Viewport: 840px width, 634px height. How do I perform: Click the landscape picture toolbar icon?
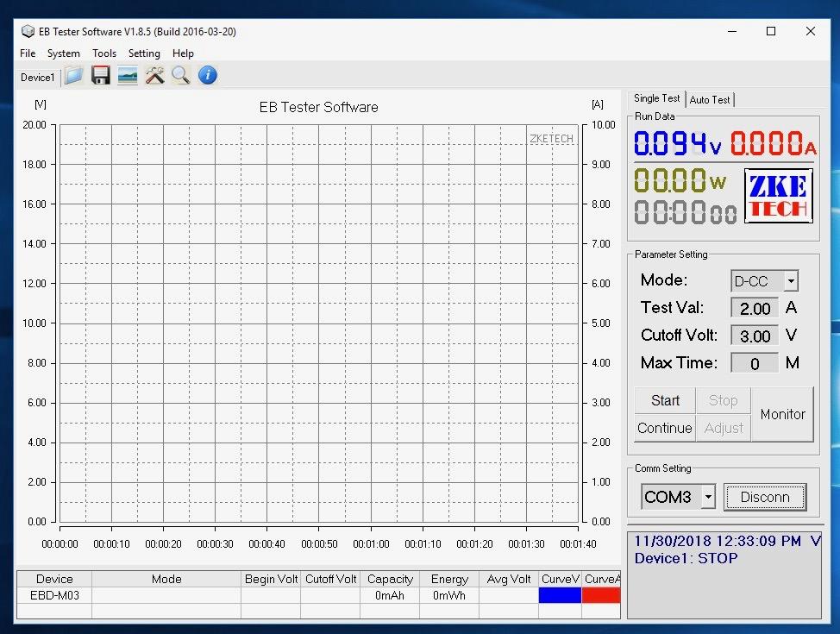(x=128, y=76)
